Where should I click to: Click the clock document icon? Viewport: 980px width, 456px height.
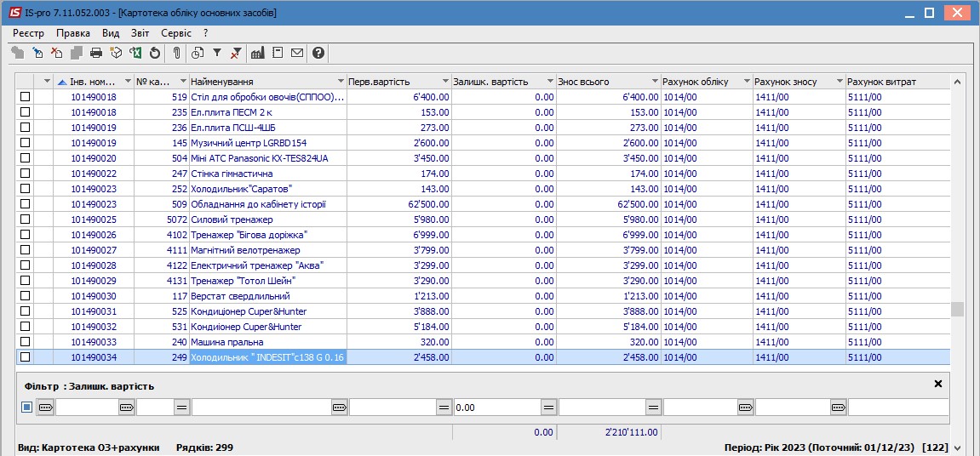click(x=198, y=53)
